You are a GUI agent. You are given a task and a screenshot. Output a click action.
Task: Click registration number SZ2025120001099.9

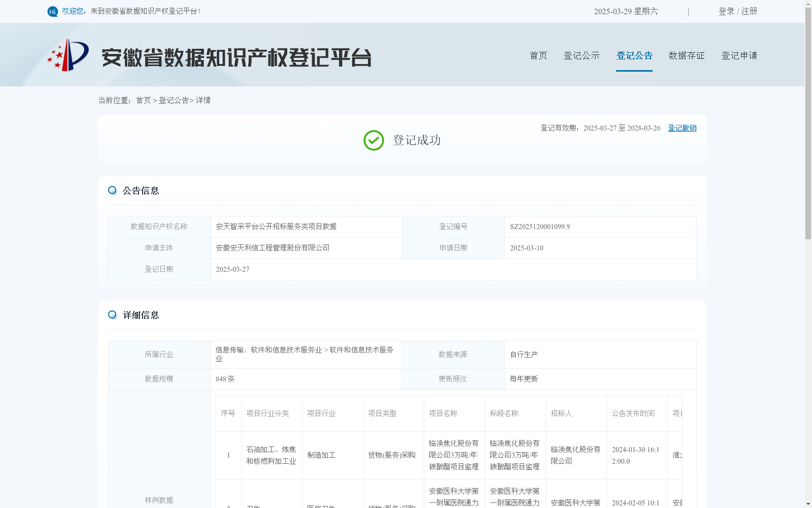540,227
